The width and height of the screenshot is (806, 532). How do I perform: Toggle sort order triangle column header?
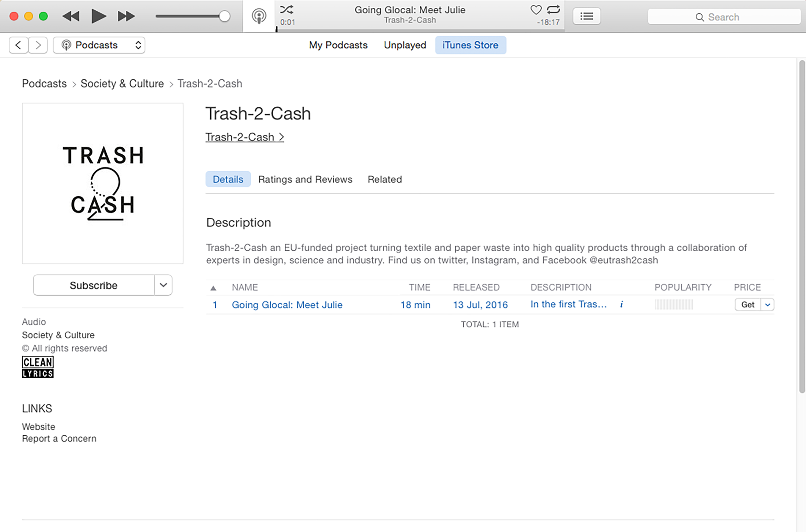[213, 288]
